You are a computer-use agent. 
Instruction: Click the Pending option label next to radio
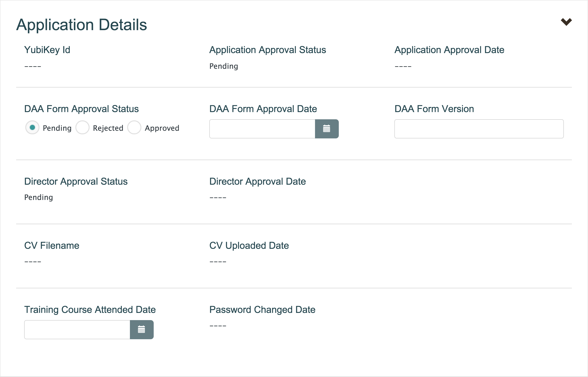tap(57, 128)
